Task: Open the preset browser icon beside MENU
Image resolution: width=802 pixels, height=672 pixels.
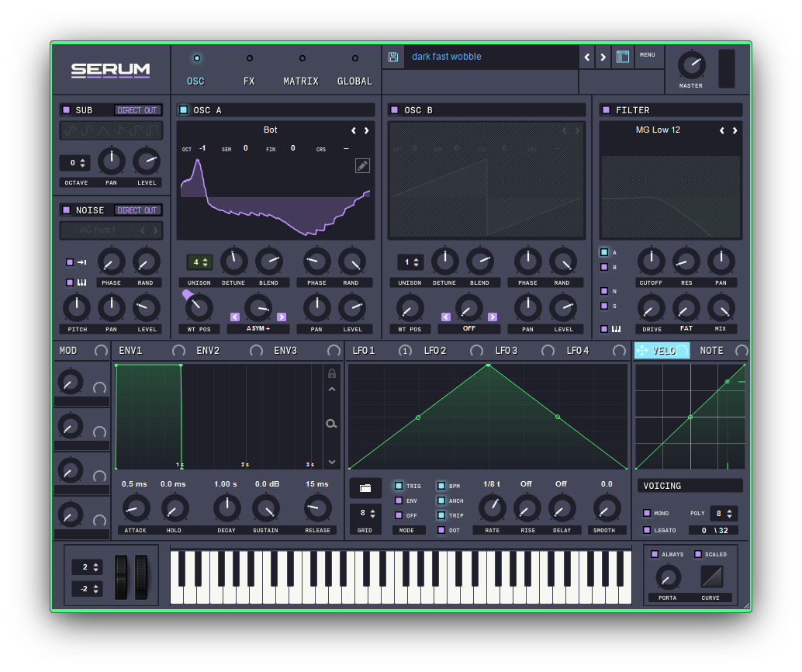Action: (623, 57)
